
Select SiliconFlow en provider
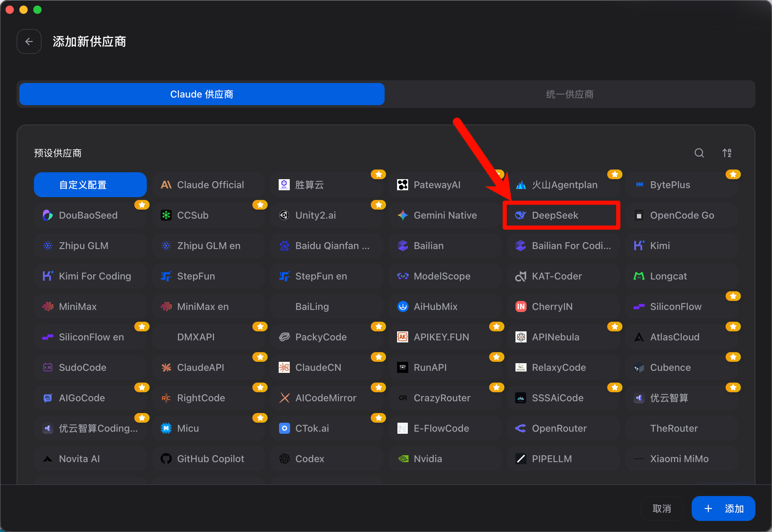pos(90,337)
